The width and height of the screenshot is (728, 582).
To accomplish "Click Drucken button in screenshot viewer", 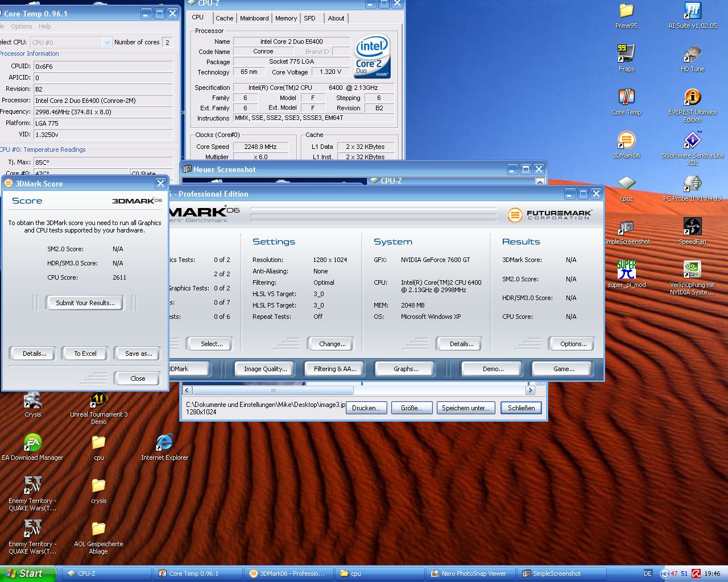I will pos(366,408).
